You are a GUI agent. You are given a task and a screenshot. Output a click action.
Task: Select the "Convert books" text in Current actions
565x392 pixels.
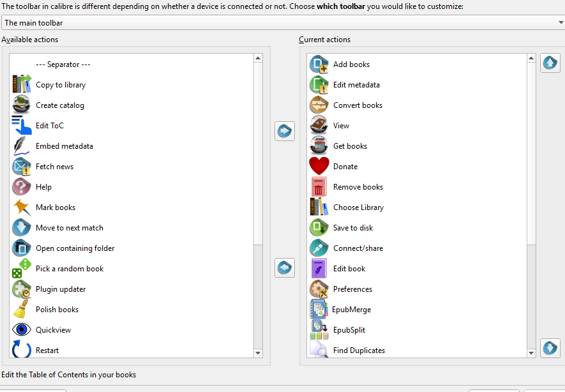[x=358, y=105]
